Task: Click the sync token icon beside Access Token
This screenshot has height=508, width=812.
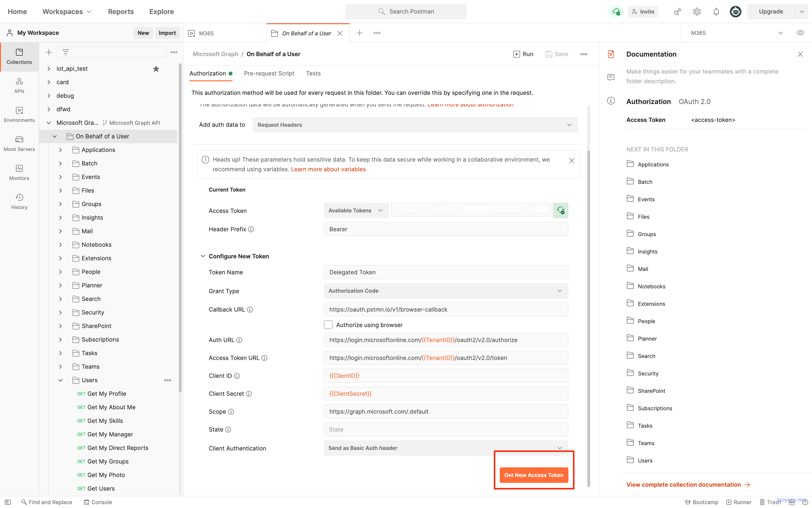Action: coord(560,210)
